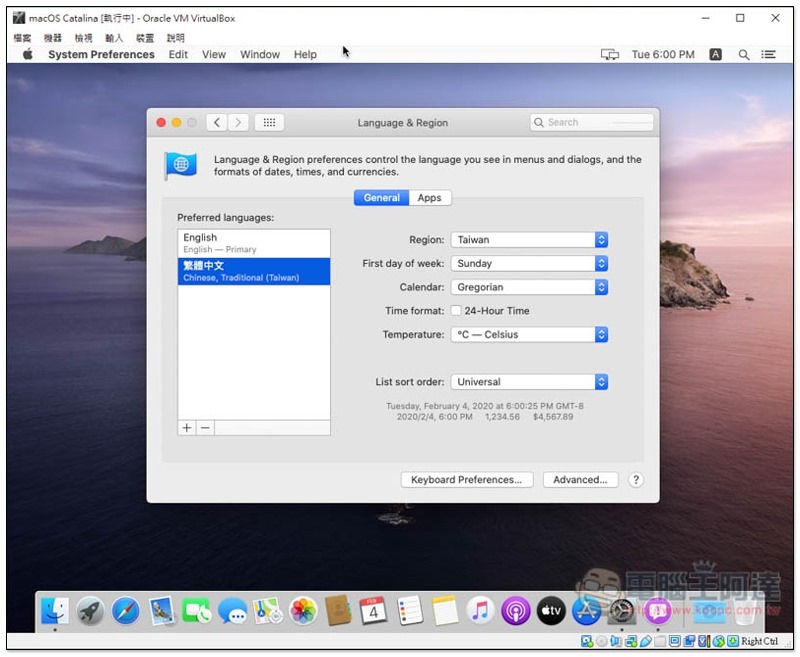Expand the Temperature dropdown
The height and width of the screenshot is (657, 800).
tap(529, 335)
